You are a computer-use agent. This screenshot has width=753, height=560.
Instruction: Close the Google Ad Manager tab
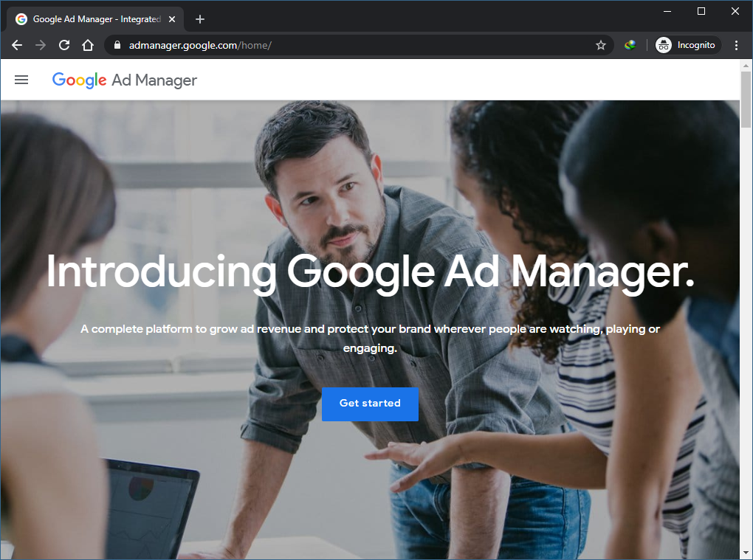[172, 19]
